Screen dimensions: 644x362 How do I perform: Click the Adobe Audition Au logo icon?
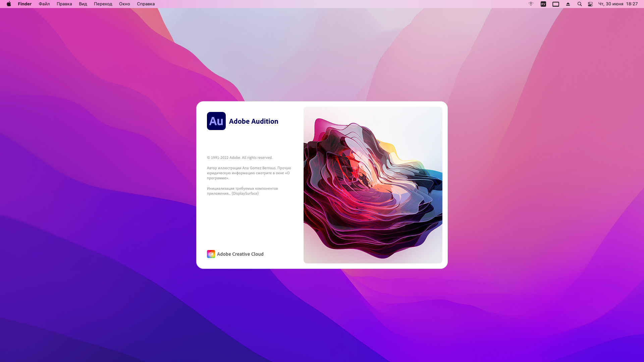coord(216,121)
